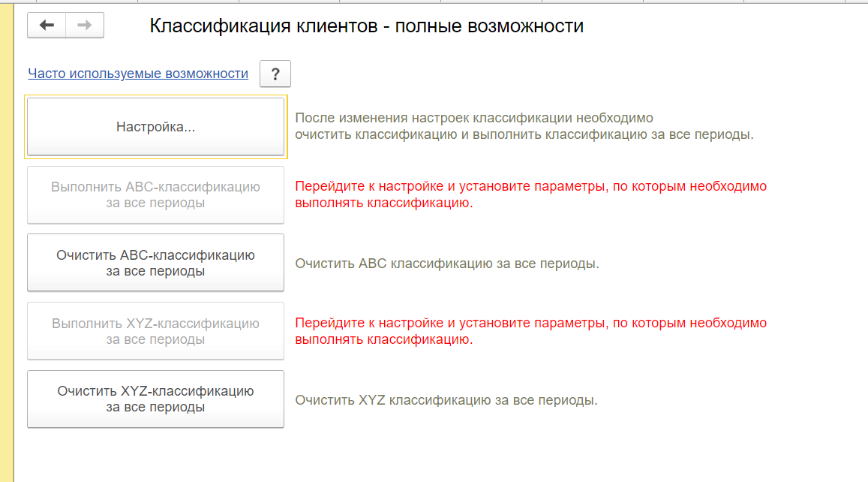The image size is (868, 482).
Task: Click the red warning beside the XYZ execute button
Action: click(530, 331)
